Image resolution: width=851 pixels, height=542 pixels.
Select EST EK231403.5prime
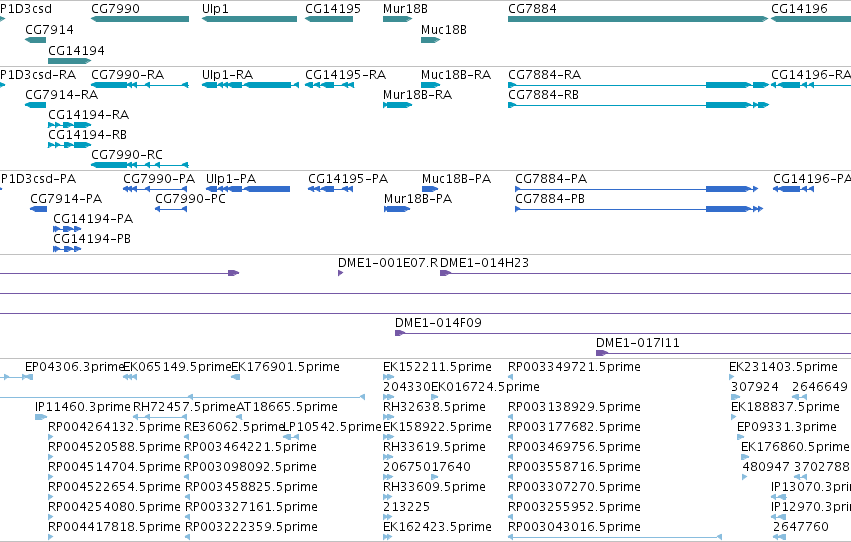783,367
